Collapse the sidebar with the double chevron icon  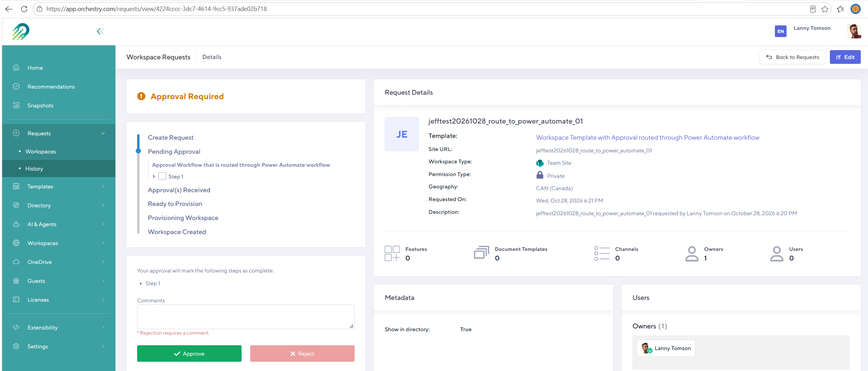click(100, 32)
